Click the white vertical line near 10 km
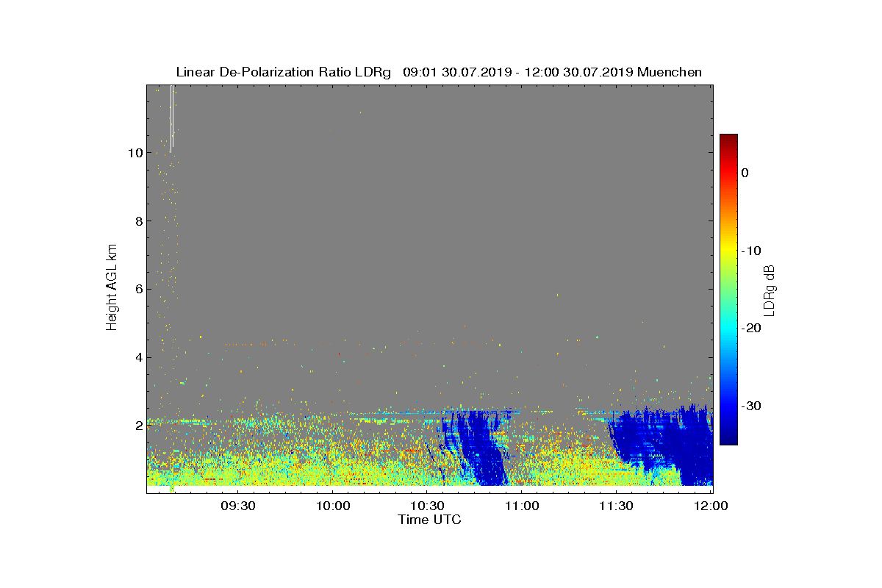This screenshot has height=588, width=882. click(x=172, y=119)
